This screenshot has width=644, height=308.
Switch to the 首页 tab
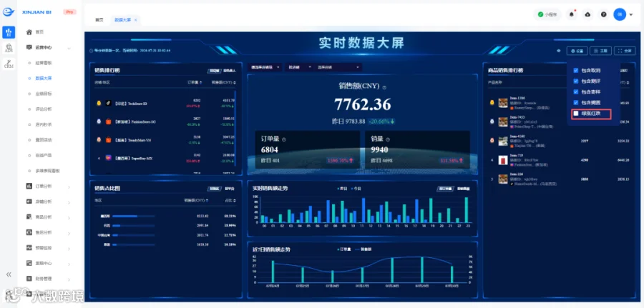(99, 20)
